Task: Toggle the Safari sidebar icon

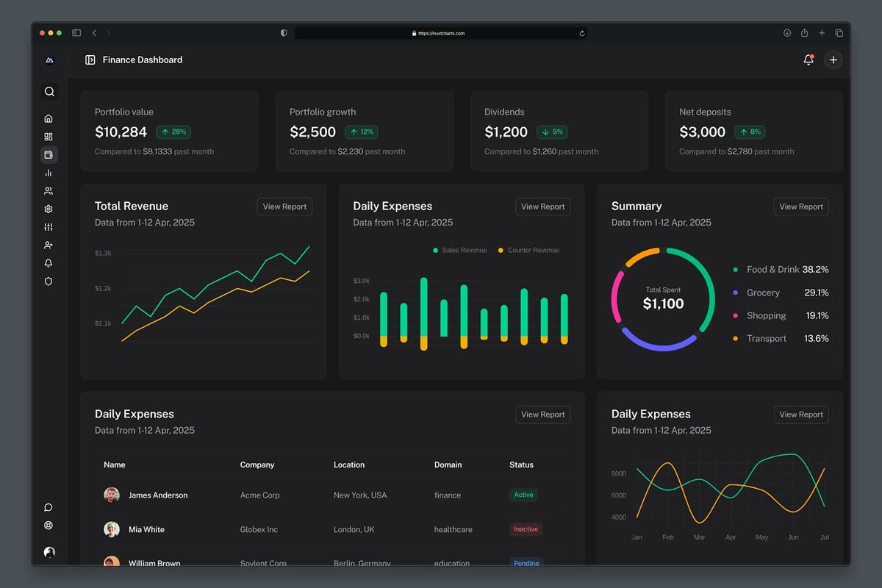Action: coord(76,33)
